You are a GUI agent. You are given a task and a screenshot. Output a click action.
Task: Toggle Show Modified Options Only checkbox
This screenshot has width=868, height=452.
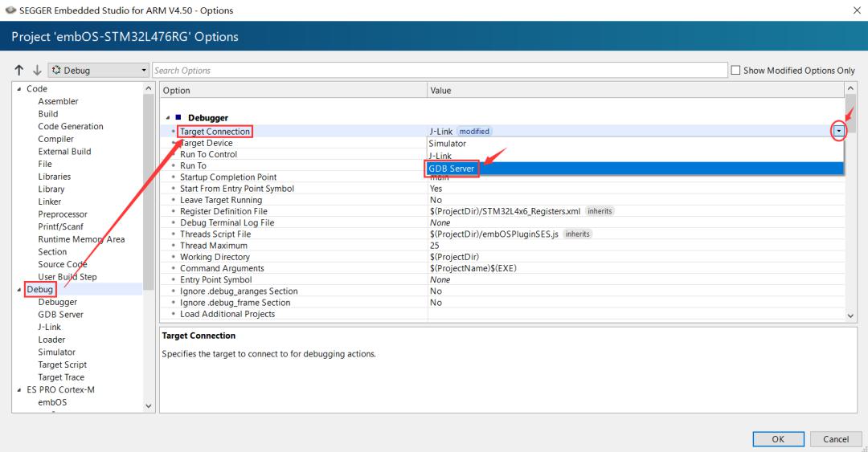point(735,71)
